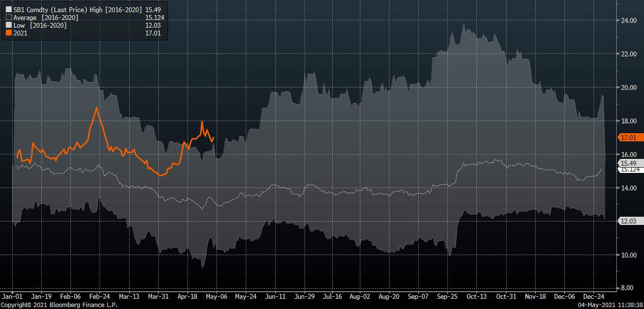Click the Low series legend swatch

click(9, 25)
